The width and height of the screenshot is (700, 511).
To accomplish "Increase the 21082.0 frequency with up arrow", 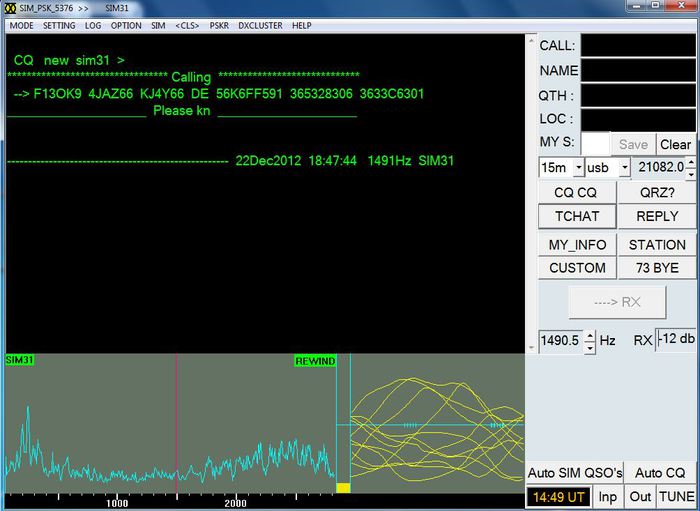I will tap(691, 162).
